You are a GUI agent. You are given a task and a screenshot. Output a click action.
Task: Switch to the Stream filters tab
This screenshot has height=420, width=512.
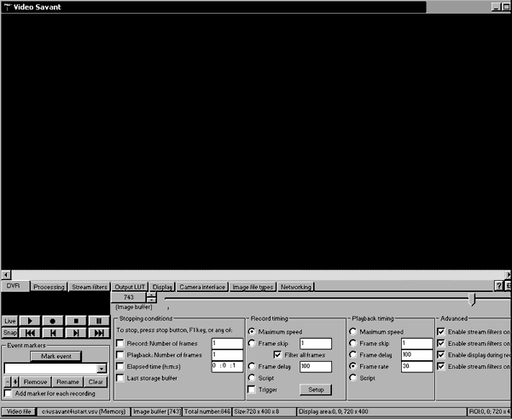coord(90,287)
